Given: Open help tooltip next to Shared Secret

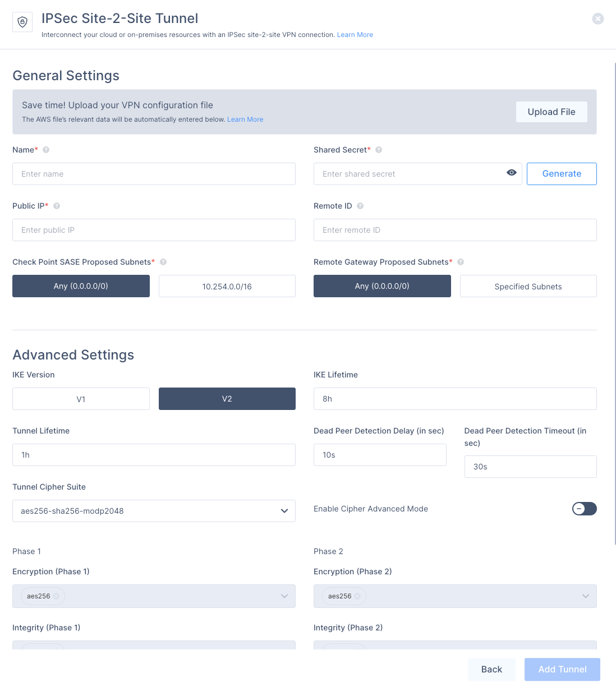Looking at the screenshot, I should 379,150.
